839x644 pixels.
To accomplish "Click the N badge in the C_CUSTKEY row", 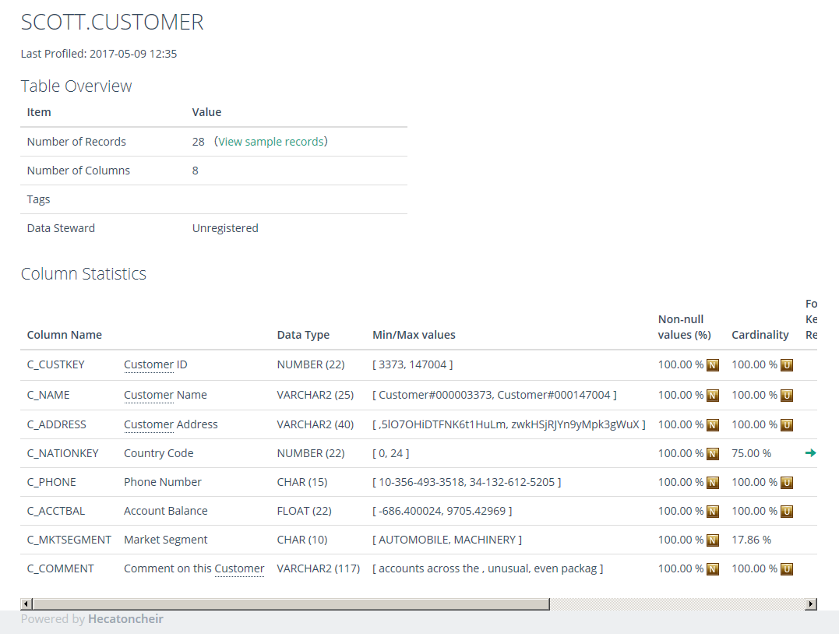I will (712, 365).
